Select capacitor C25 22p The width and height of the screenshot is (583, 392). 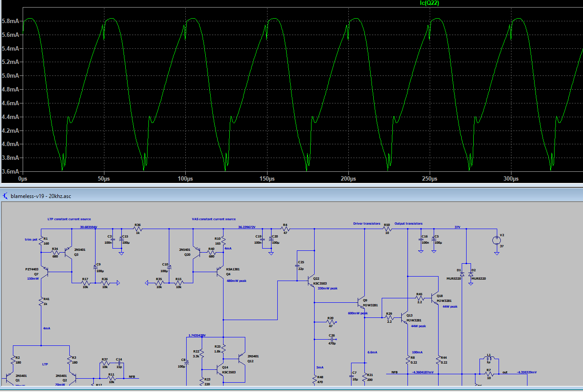297,266
